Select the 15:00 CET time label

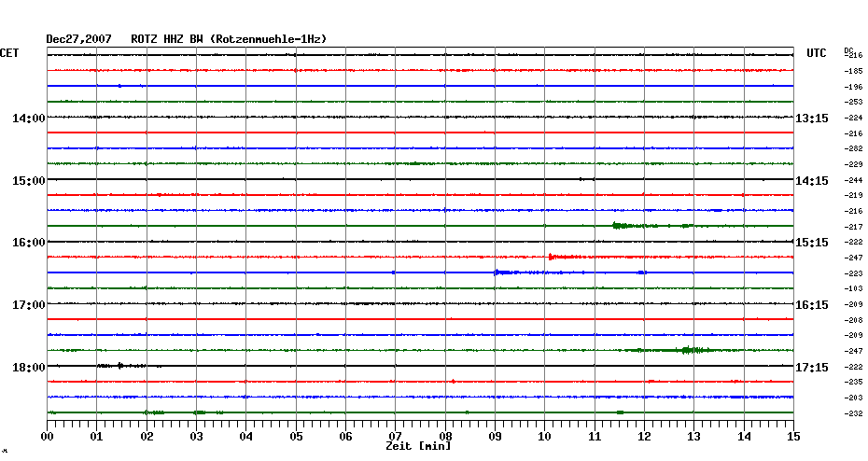point(29,180)
